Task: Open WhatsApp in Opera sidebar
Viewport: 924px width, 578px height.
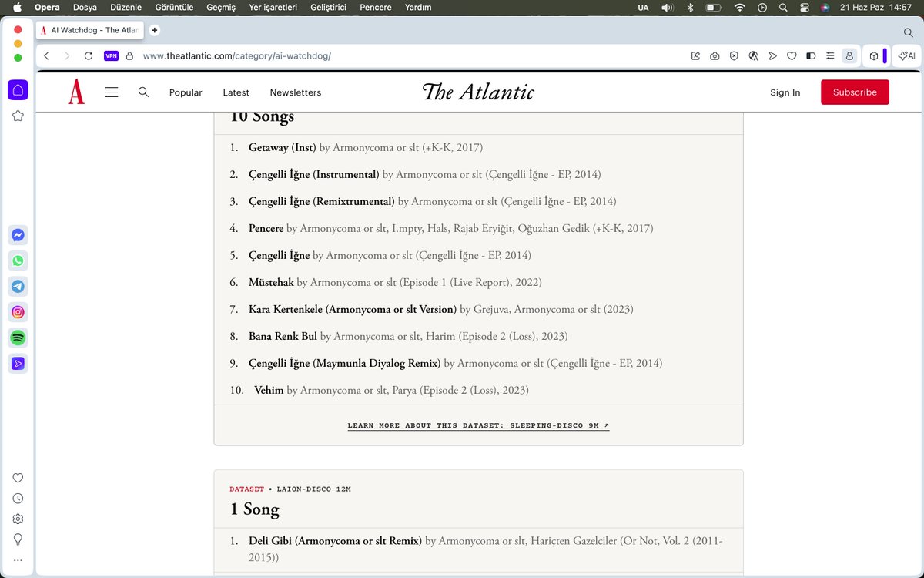Action: (x=18, y=261)
